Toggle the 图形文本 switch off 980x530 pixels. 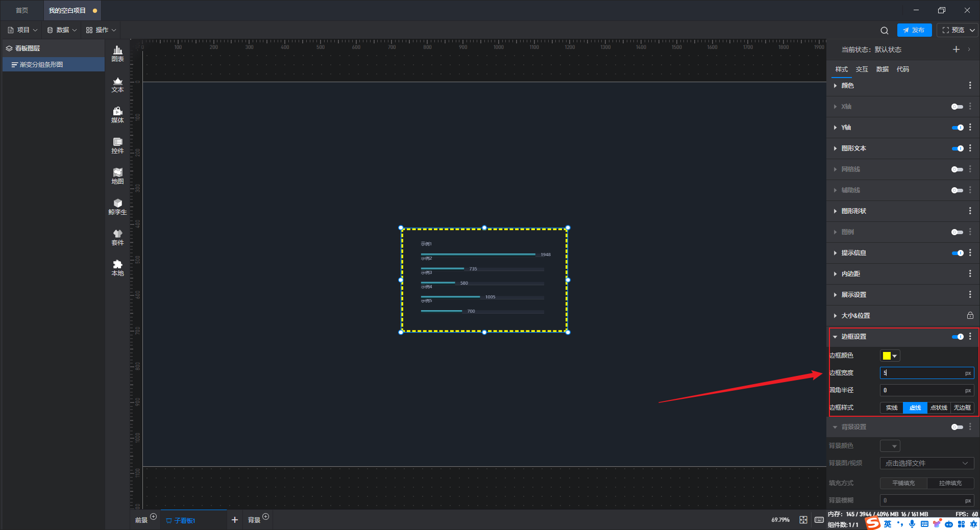(x=958, y=148)
